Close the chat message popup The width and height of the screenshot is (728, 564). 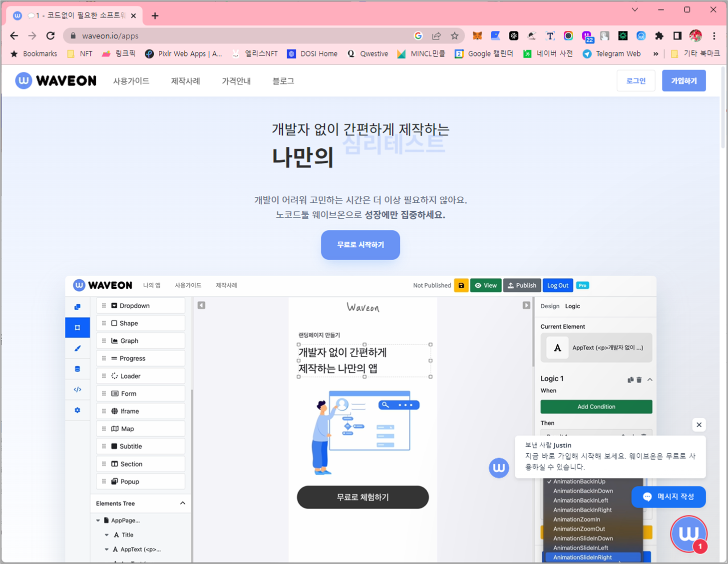coord(699,425)
